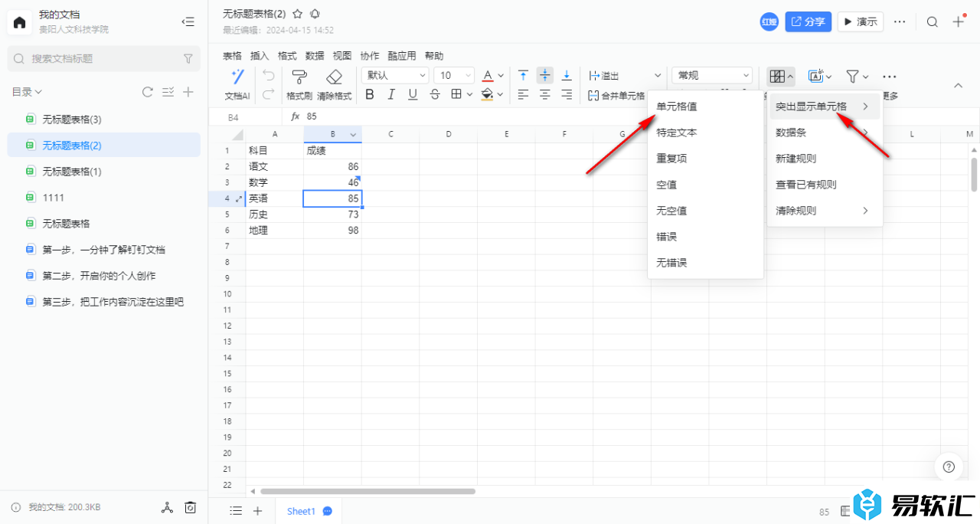Open the 默认 font family dropdown
The width and height of the screenshot is (980, 524).
click(395, 75)
